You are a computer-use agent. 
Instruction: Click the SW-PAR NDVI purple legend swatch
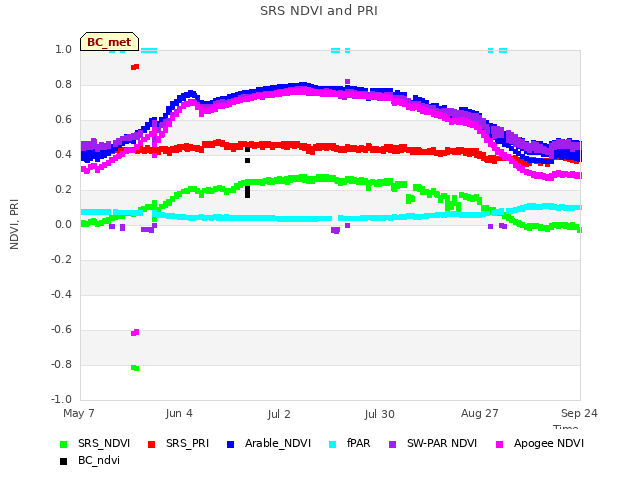tap(392, 444)
